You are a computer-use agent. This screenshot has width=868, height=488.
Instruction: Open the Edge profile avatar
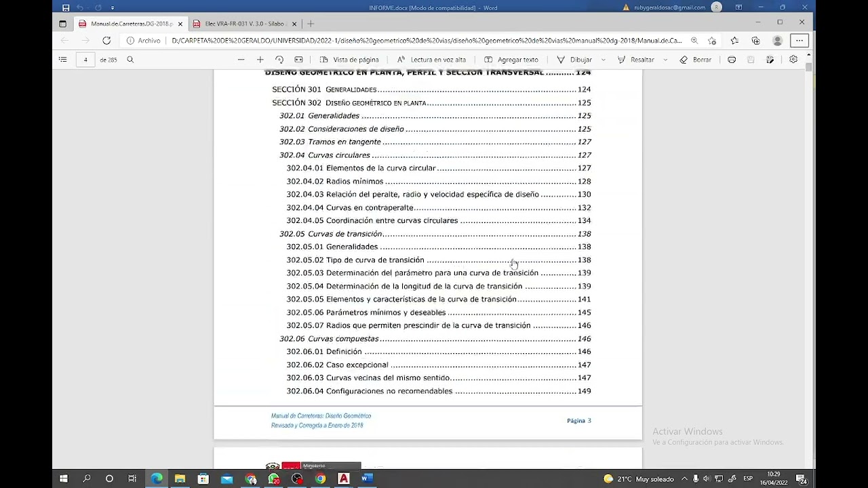pos(778,41)
